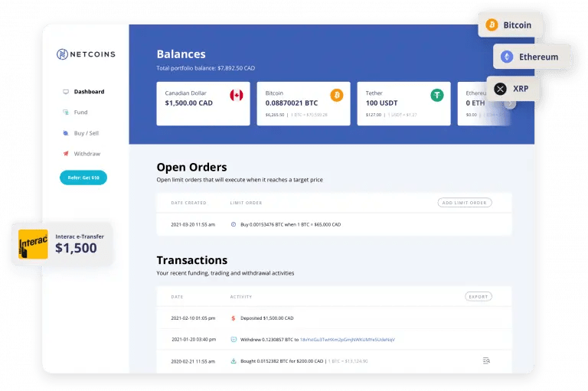
Task: Open the BTC withdrawal wallet address link
Action: pos(348,340)
